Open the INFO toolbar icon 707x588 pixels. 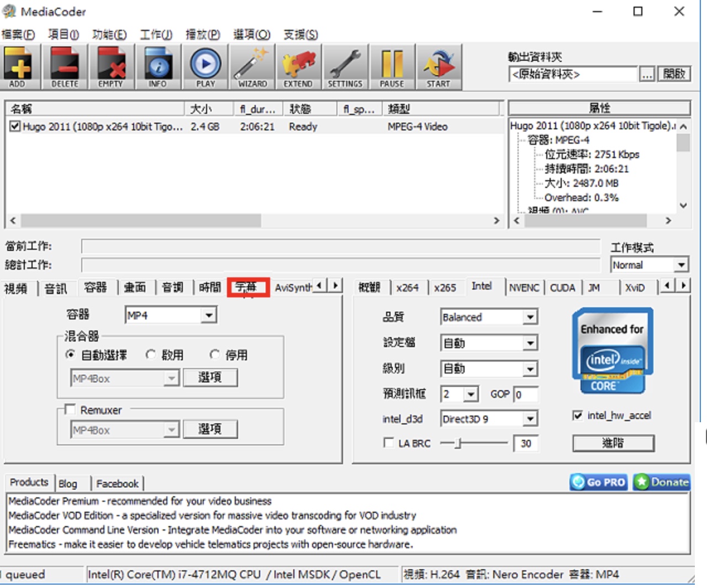pyautogui.click(x=158, y=67)
